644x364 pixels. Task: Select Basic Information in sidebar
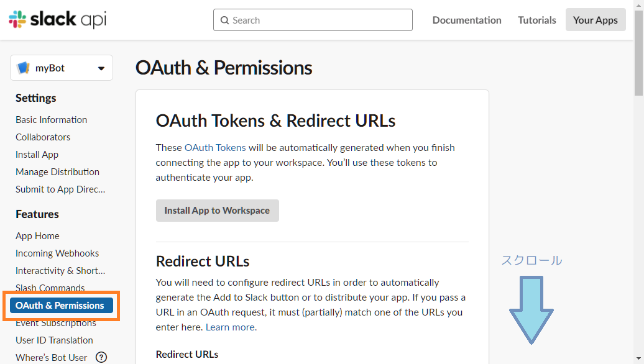coord(51,120)
